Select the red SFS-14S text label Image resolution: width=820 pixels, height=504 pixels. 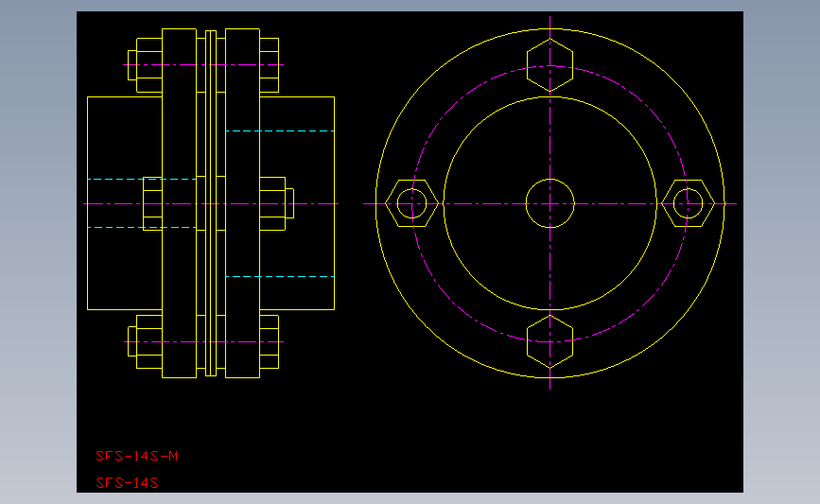click(127, 483)
